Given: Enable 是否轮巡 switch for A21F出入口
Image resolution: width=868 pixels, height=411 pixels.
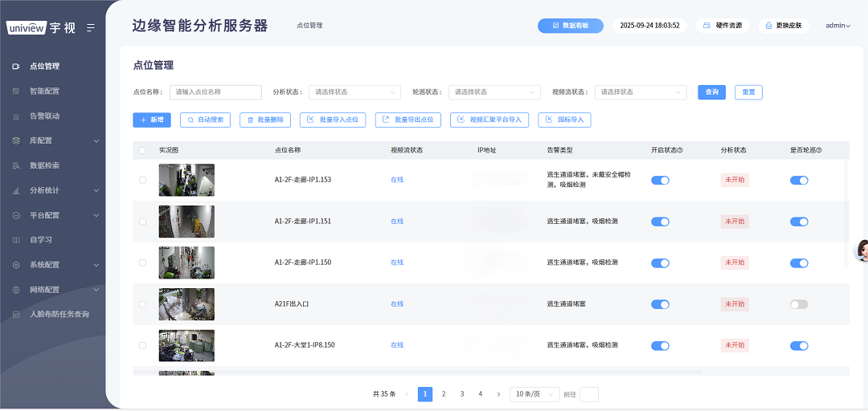Looking at the screenshot, I should (799, 304).
